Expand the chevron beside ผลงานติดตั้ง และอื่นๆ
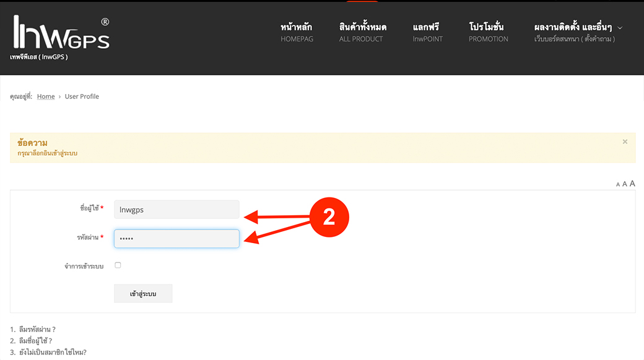644x360 pixels. (x=620, y=28)
